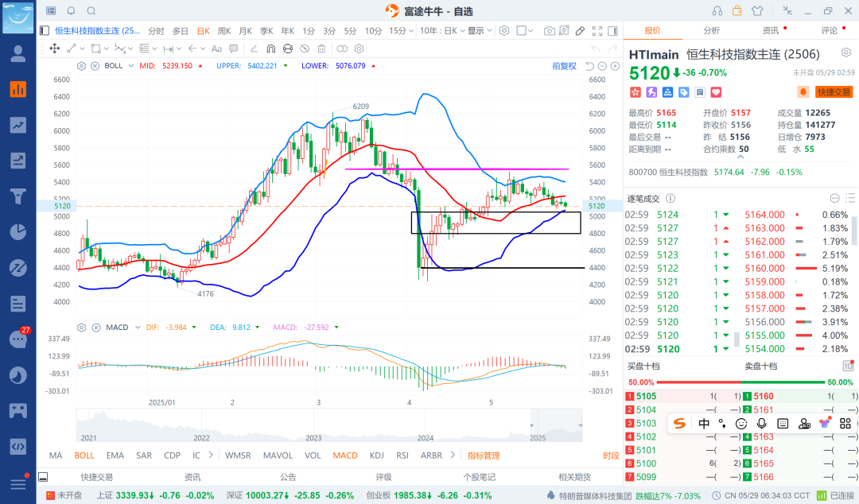
Task: Open 指标管理 indicator management
Action: click(x=484, y=456)
